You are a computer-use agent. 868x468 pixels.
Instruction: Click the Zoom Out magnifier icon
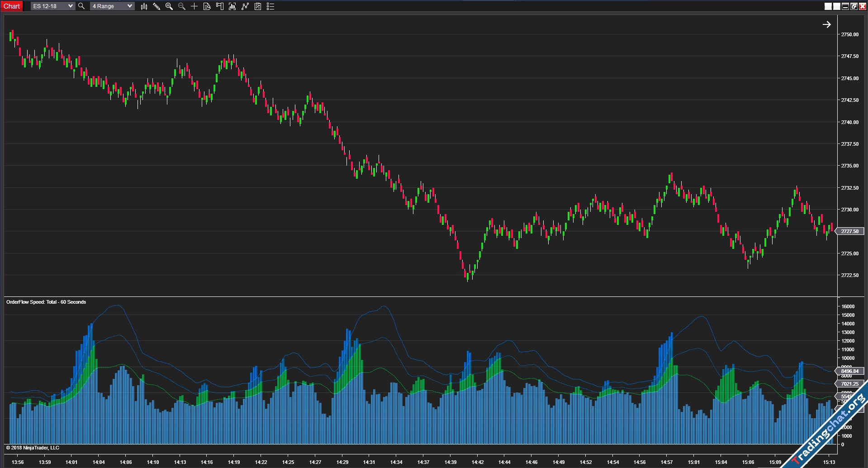pos(182,6)
